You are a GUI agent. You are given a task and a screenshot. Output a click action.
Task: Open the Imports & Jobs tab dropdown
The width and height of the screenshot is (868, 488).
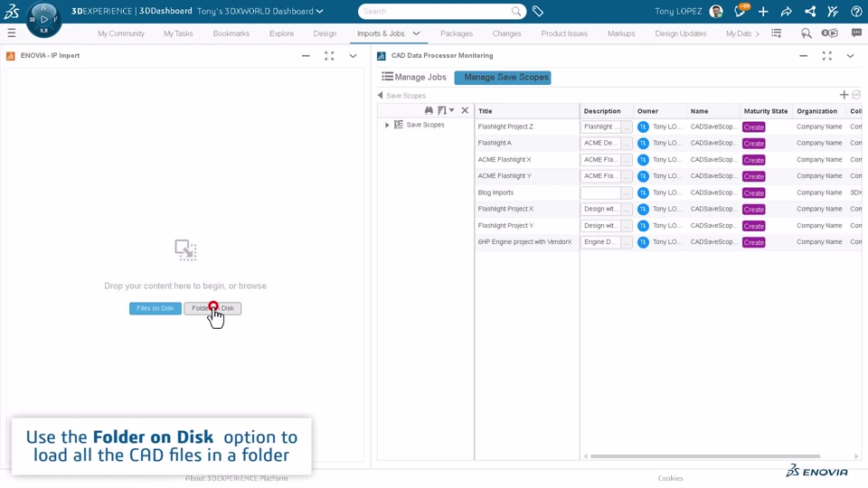point(416,33)
